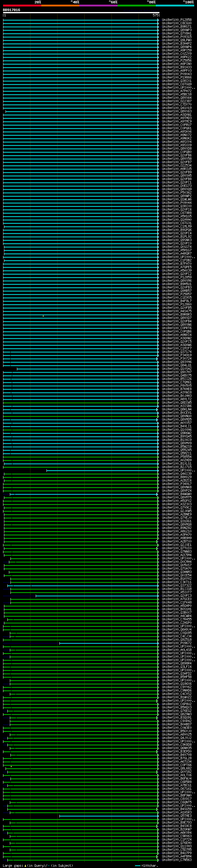Select the UniRef100_Q4JVJ2 hit label

click(x=177, y=738)
